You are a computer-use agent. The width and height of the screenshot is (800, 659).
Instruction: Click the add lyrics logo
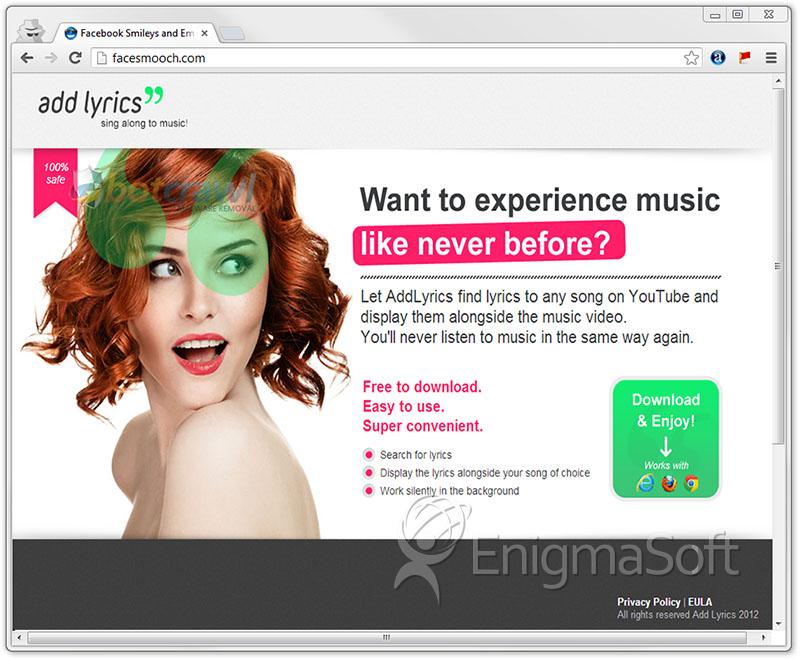(100, 105)
